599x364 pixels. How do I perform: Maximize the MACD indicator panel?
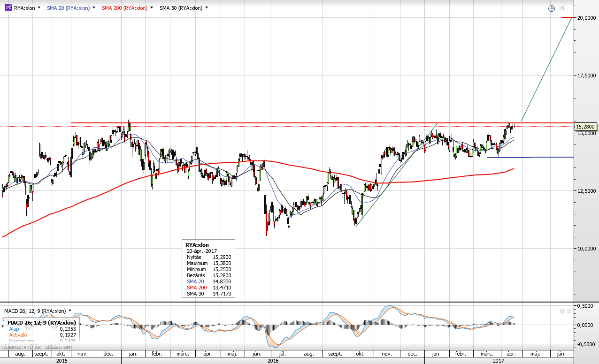tap(561, 311)
